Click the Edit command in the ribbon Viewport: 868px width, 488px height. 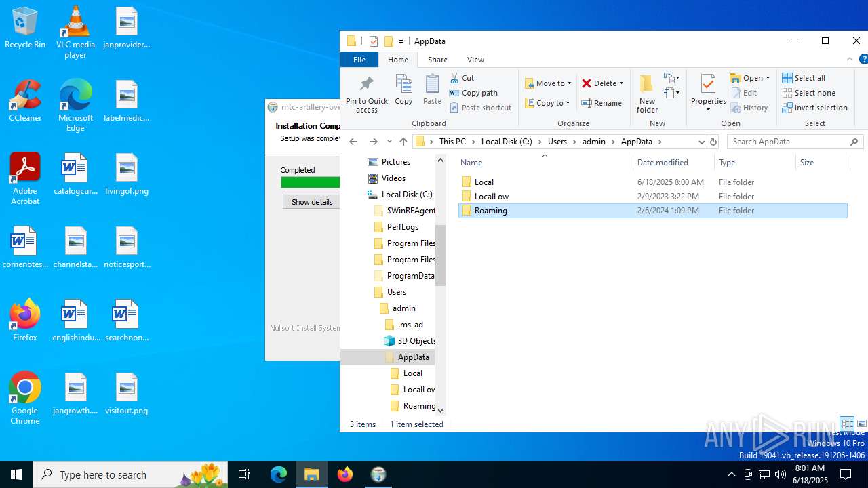pos(745,93)
